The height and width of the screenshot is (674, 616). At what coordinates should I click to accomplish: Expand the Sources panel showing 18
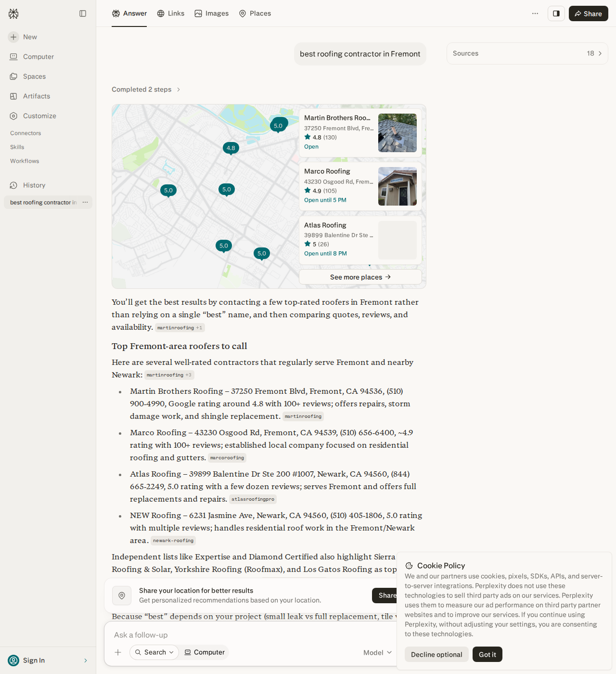527,53
